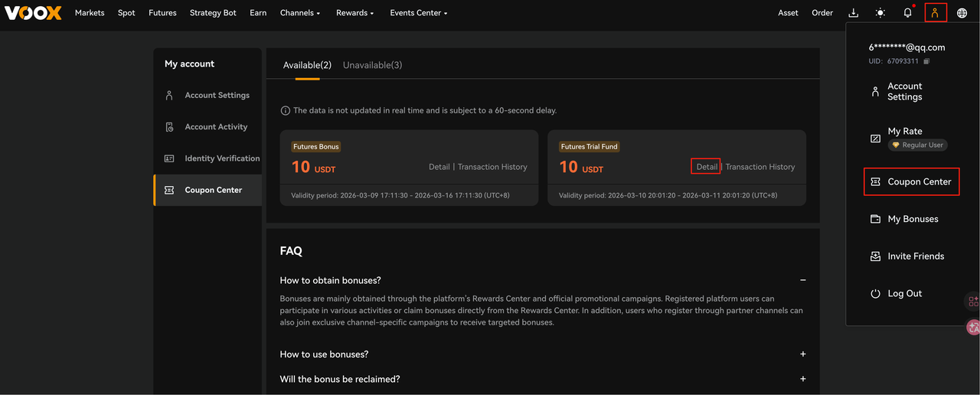Open the language globe icon
Viewport: 980px width, 395px height.
click(x=962, y=13)
